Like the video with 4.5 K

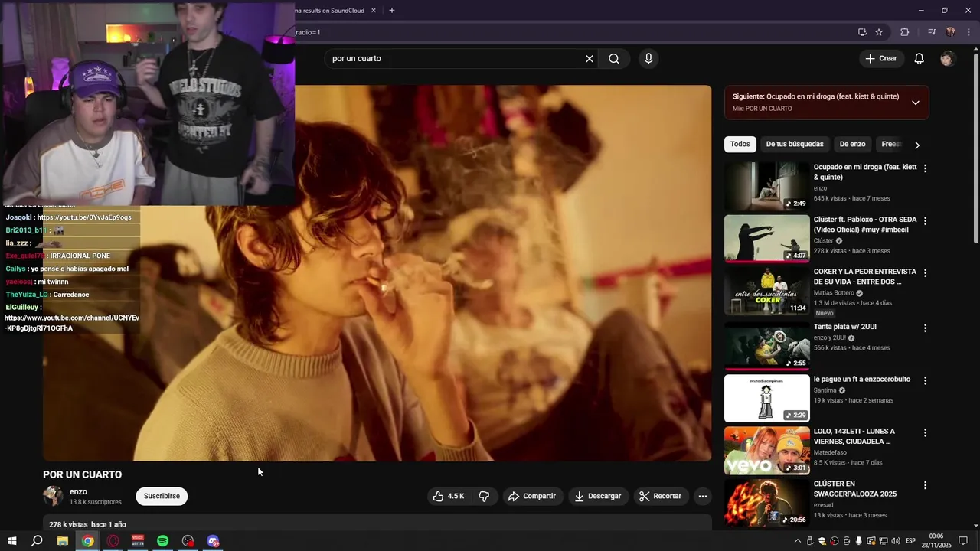coord(449,496)
